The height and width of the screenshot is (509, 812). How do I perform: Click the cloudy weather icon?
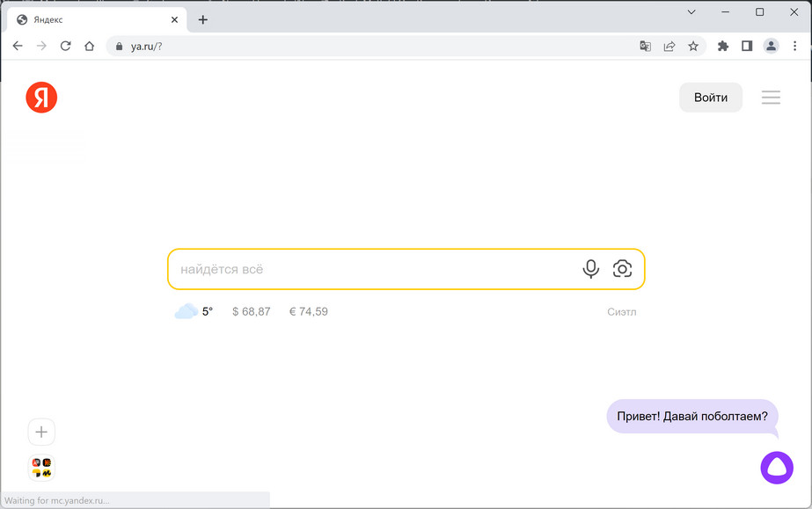[185, 309]
